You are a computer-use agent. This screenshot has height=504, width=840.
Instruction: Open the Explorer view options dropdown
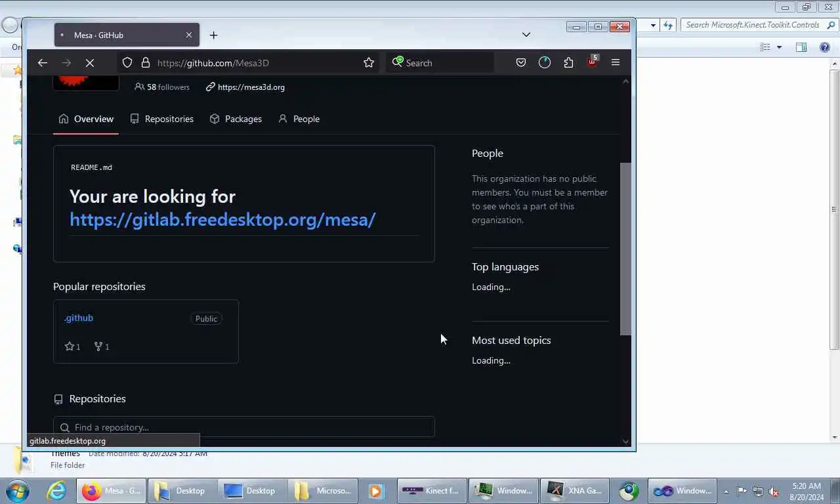coord(779,47)
